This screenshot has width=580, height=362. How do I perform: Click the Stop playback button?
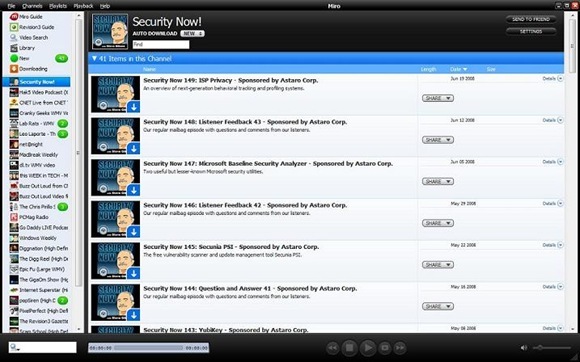tap(349, 348)
